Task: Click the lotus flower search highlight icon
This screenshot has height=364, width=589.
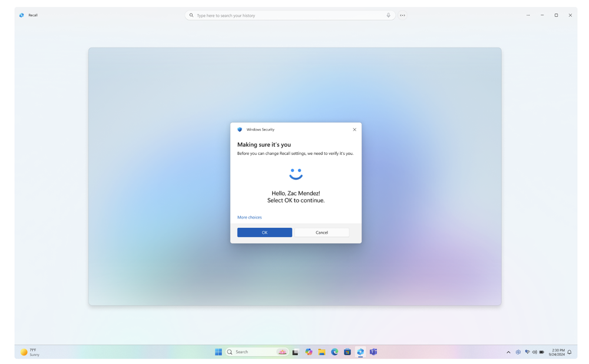Action: click(x=282, y=352)
